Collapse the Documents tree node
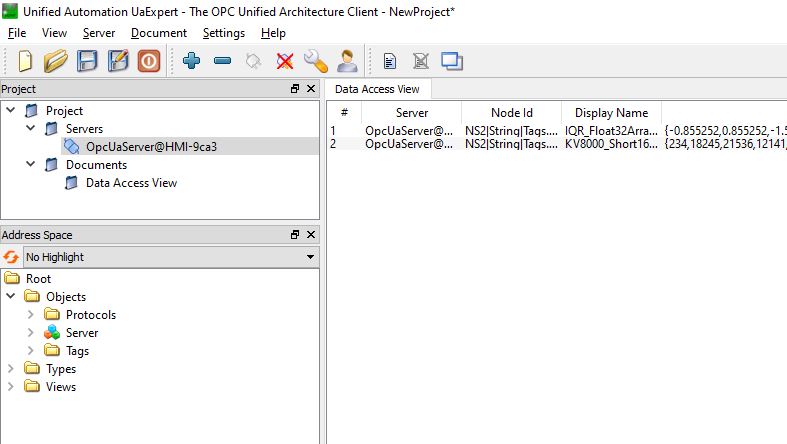 [x=31, y=164]
